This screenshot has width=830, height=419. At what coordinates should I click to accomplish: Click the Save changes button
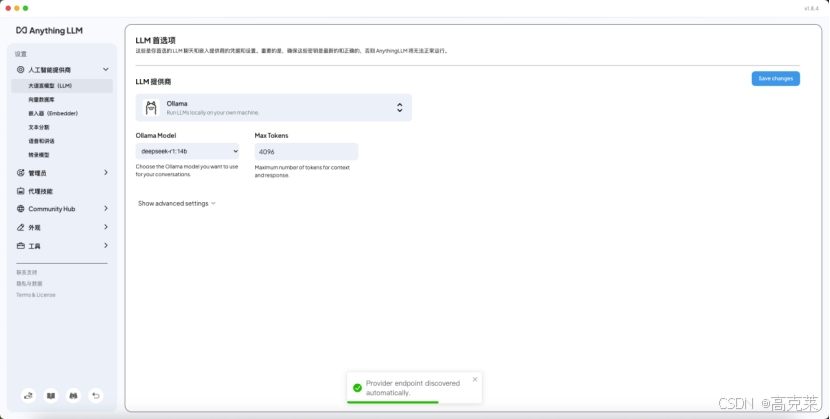tap(775, 78)
